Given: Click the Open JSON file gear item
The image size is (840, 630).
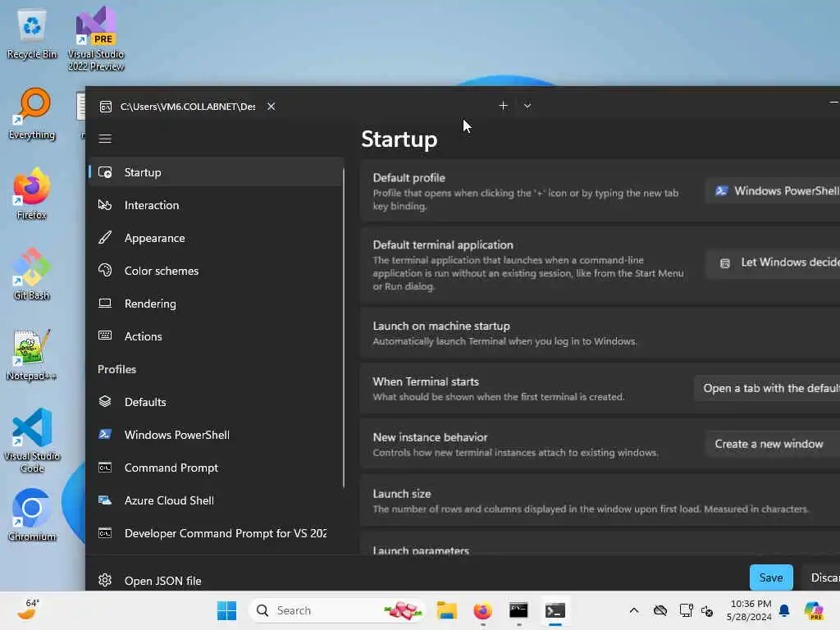Looking at the screenshot, I should click(x=216, y=580).
